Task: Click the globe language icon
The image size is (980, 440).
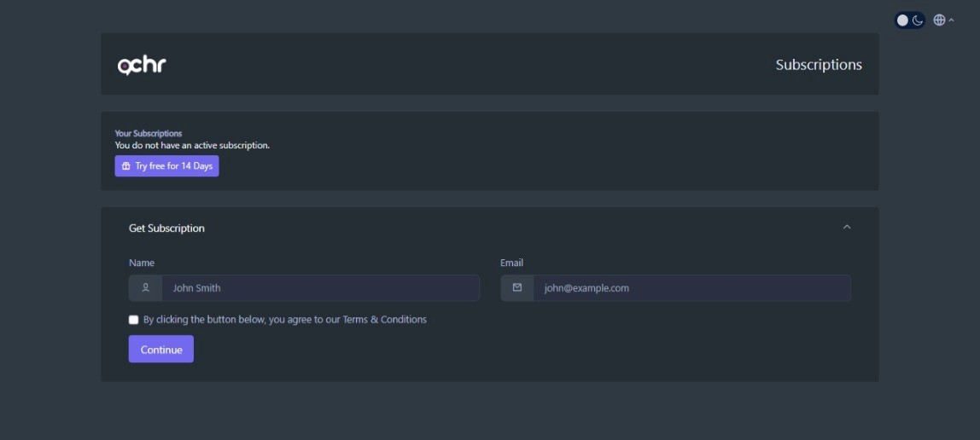Action: pos(939,20)
